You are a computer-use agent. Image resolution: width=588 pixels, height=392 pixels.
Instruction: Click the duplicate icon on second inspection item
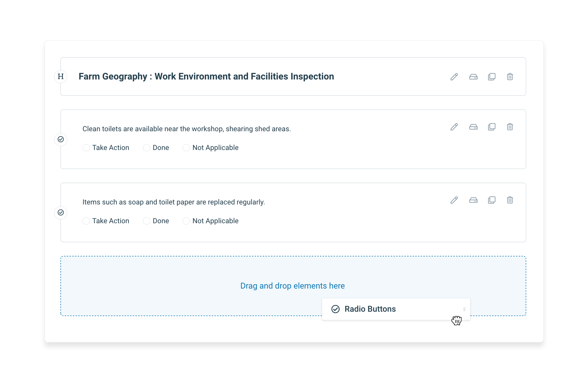(x=491, y=200)
